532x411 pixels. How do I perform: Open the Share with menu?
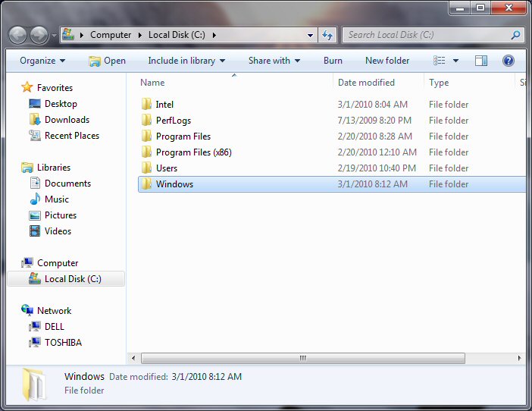(274, 61)
